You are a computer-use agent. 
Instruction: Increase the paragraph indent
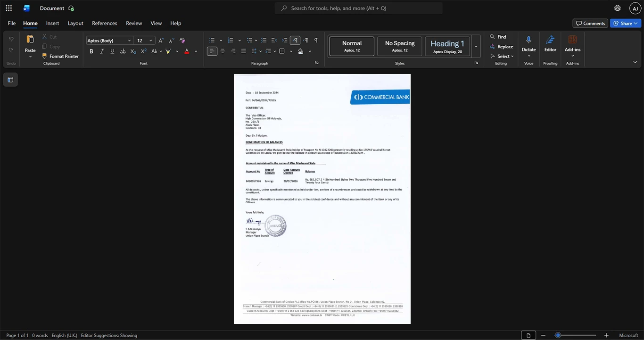285,41
